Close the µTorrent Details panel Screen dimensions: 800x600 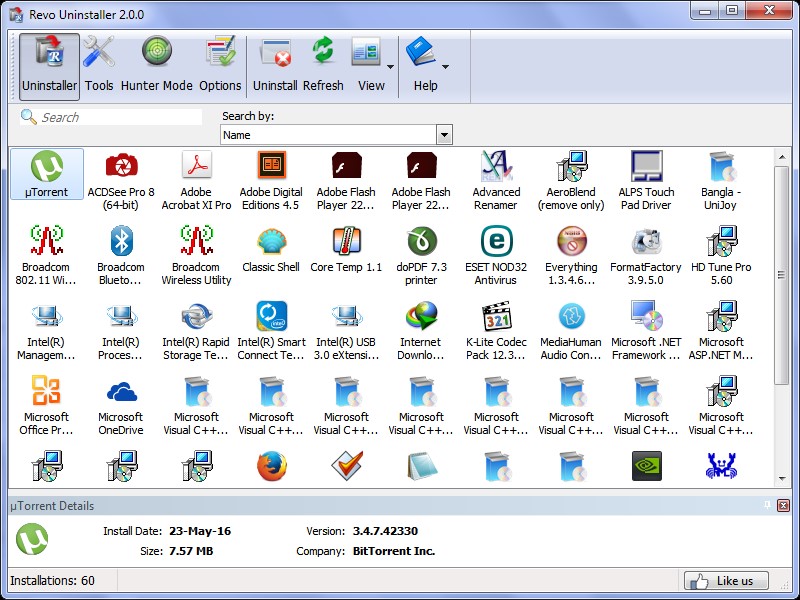(x=783, y=506)
